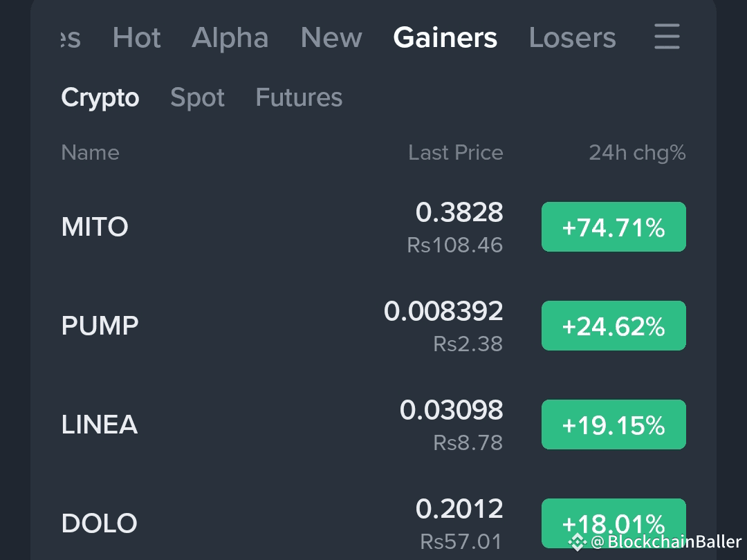Select the partially hidden leftmost tab
Viewport: 747px width, 560px height.
(x=71, y=38)
